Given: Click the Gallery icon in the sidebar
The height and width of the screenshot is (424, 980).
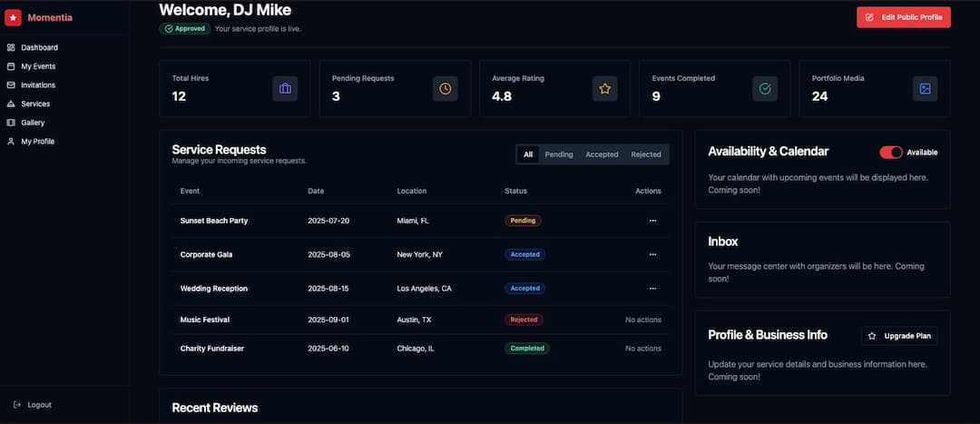Looking at the screenshot, I should click(11, 123).
